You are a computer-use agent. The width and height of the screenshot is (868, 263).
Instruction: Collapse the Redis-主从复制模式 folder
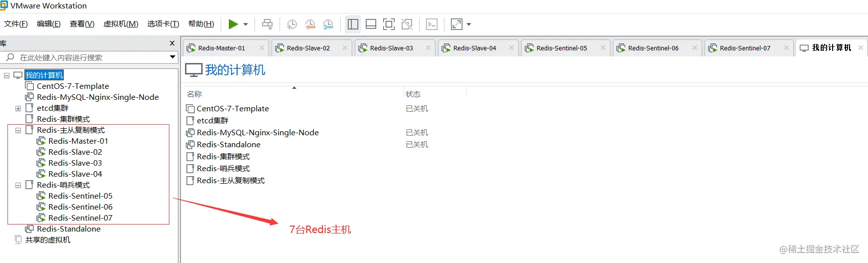(x=18, y=130)
